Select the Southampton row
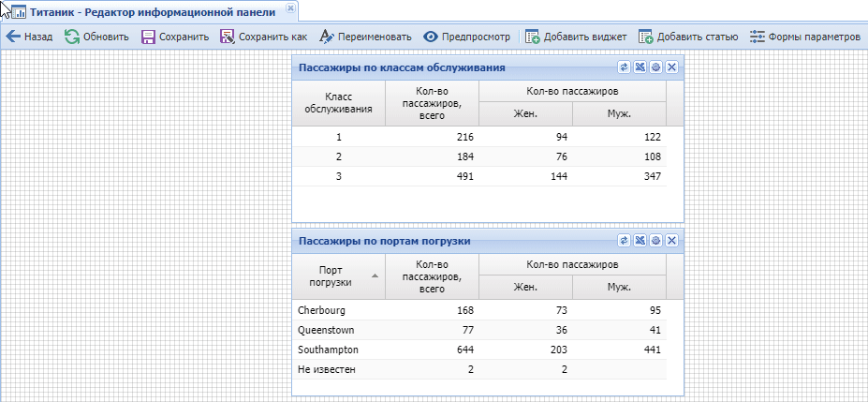The height and width of the screenshot is (402, 868). point(479,350)
